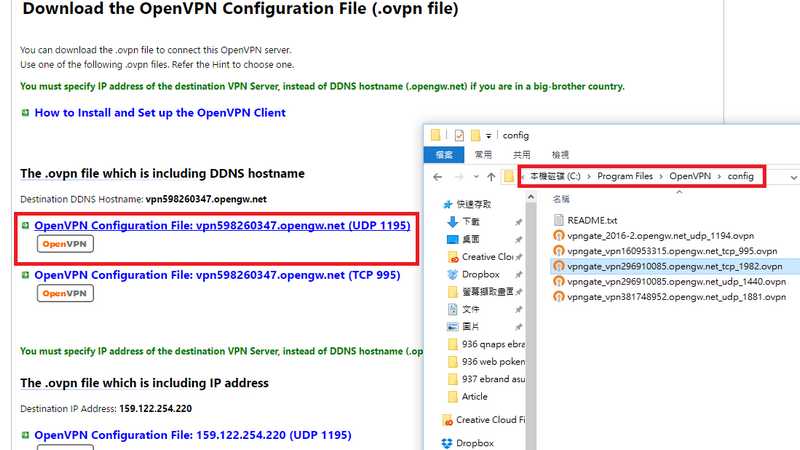Screen dimensions: 800x450
Task: Click the plus icon beside 159.122.254.220 link
Action: click(x=25, y=435)
